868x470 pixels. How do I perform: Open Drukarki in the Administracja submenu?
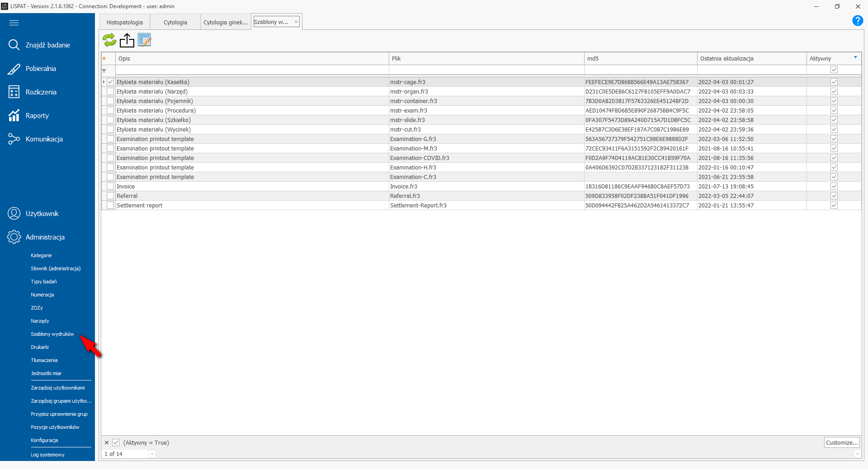coord(40,347)
